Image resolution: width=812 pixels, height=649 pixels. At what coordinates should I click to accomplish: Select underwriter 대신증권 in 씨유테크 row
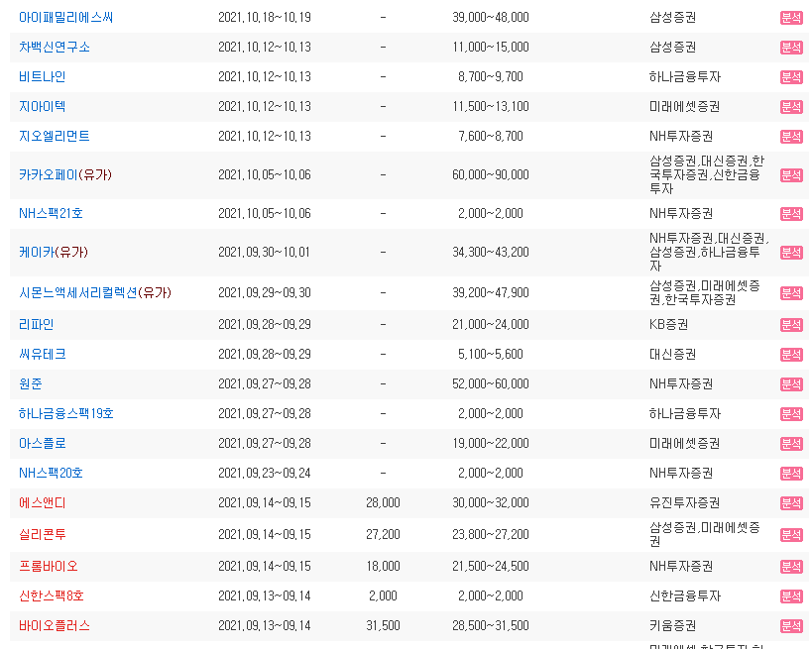pos(672,355)
